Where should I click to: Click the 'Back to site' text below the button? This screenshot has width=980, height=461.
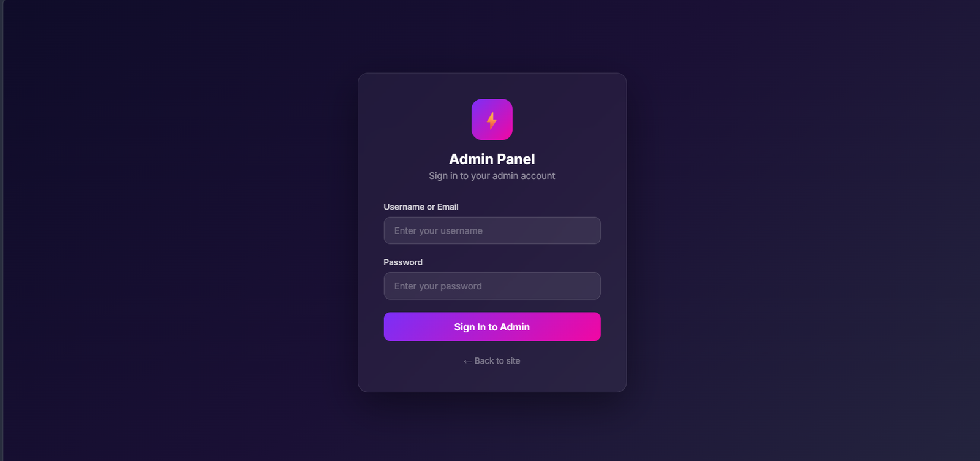[497, 361]
